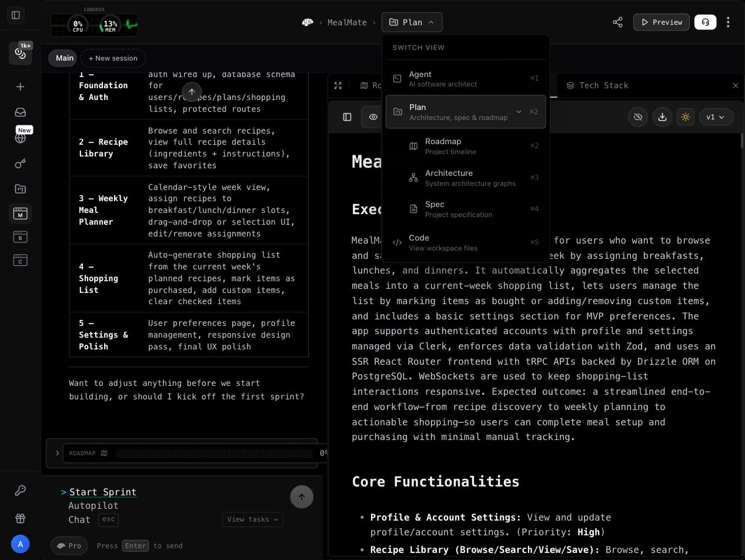Collapse the Plan submenu chevron
The height and width of the screenshot is (560, 745).
click(519, 112)
